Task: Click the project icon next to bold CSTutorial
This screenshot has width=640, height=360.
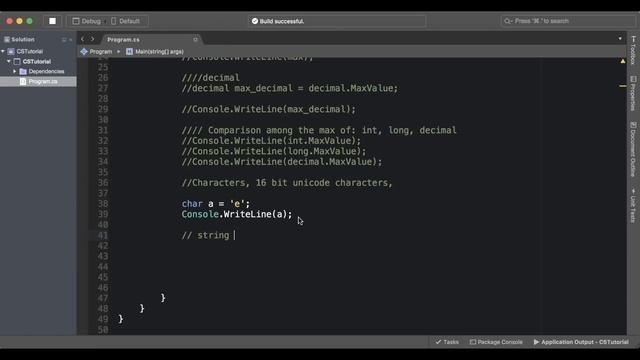Action: coord(17,62)
